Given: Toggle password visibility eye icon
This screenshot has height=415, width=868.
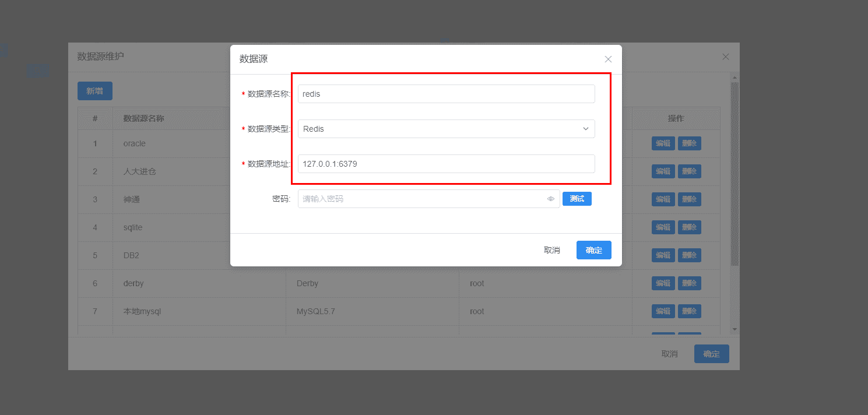Looking at the screenshot, I should click(550, 199).
